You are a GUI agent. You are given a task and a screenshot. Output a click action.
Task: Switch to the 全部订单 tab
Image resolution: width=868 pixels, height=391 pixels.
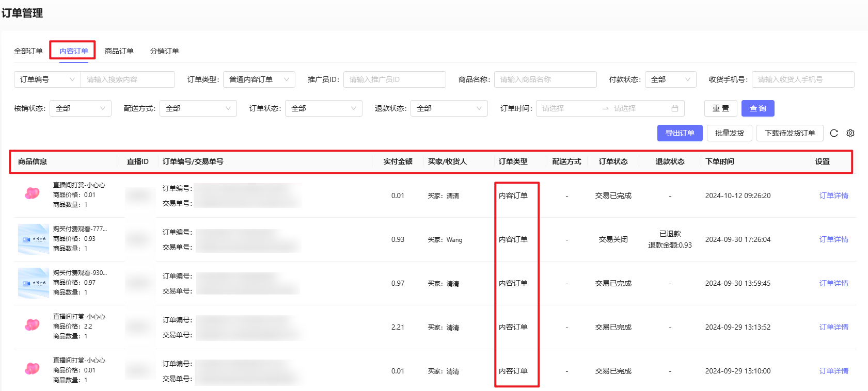[x=28, y=51]
